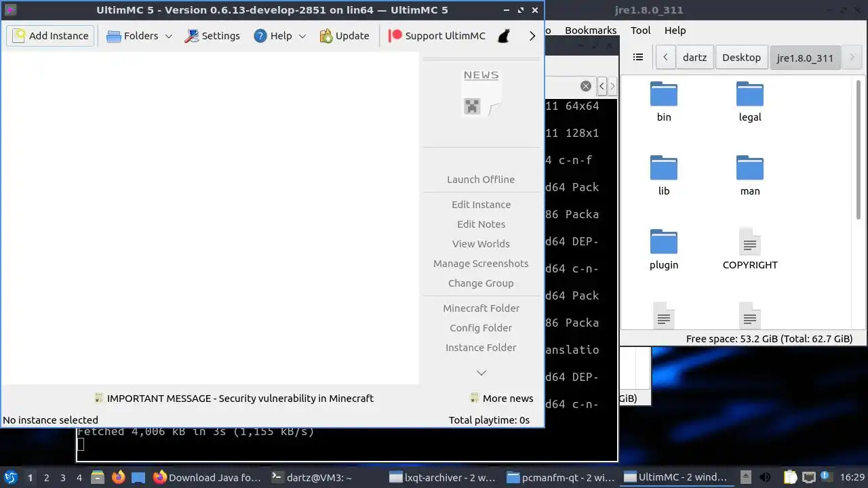
Task: Select the bin folder
Action: [x=664, y=102]
